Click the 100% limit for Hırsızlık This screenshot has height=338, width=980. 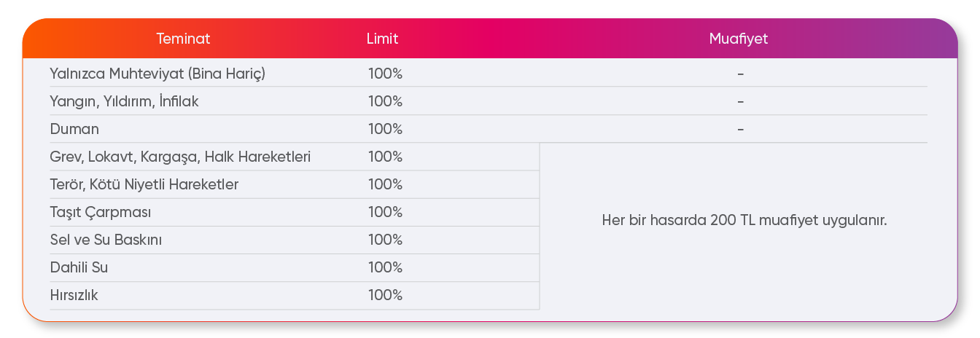[x=385, y=295]
